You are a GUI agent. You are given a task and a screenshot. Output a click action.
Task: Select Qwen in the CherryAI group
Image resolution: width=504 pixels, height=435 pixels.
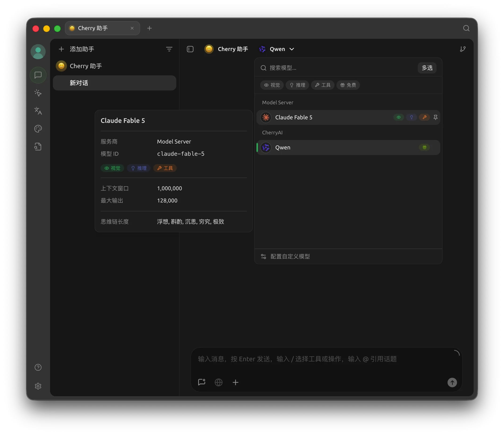(348, 148)
